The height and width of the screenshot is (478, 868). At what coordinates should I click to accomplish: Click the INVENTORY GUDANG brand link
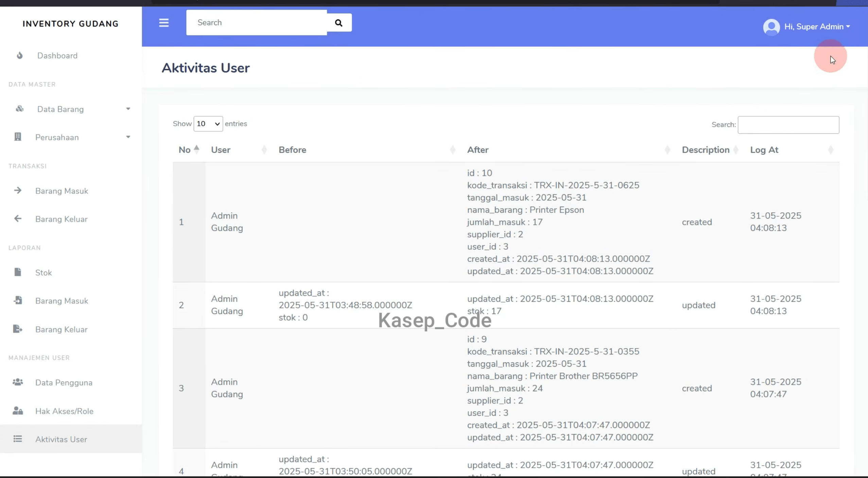click(71, 23)
